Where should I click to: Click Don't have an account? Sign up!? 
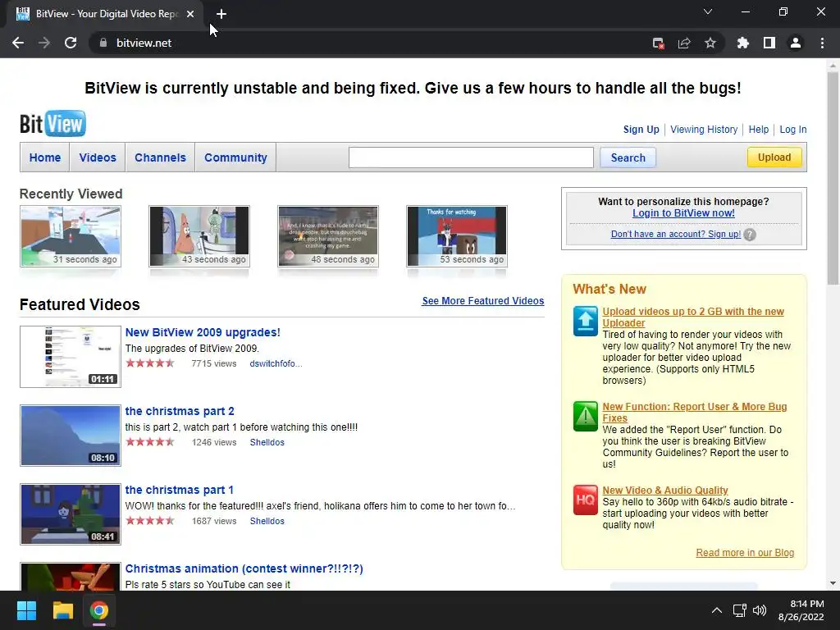pyautogui.click(x=676, y=234)
